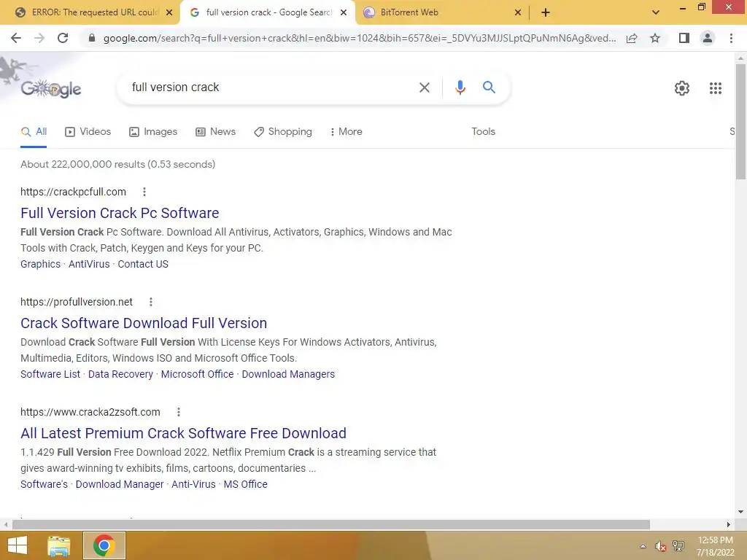Open the muted volume tray icon

pos(660,546)
